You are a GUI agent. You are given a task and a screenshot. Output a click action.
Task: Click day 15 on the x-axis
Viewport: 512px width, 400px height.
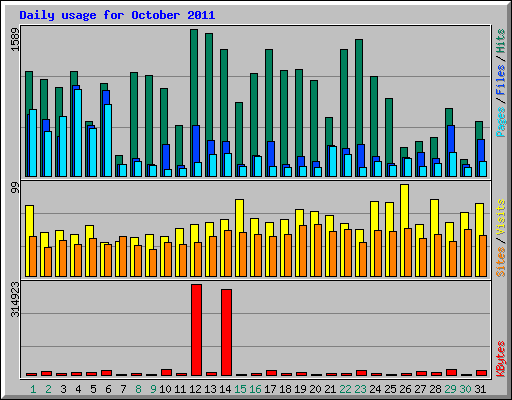(240, 389)
